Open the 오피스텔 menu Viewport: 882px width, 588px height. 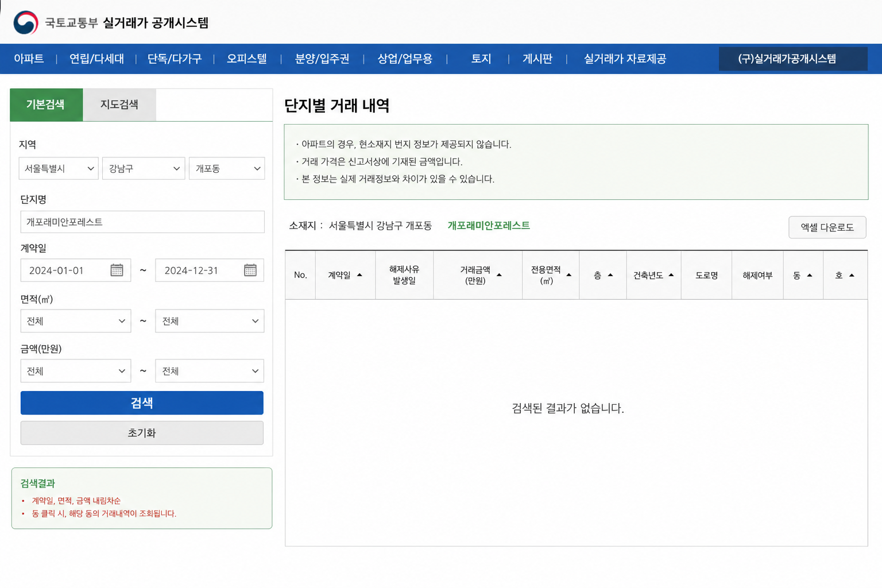247,59
